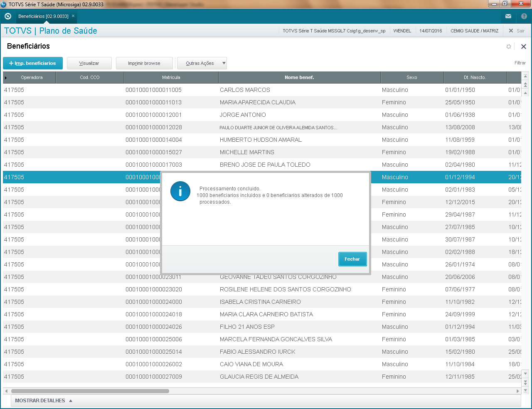
Task: Close the Beneficiários tab with its x icon
Action: tap(73, 16)
